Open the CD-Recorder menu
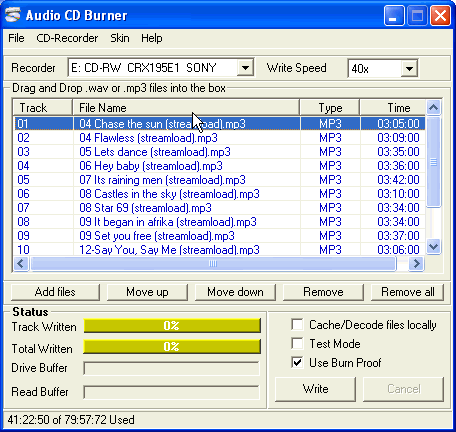The height and width of the screenshot is (432, 456). click(x=67, y=38)
